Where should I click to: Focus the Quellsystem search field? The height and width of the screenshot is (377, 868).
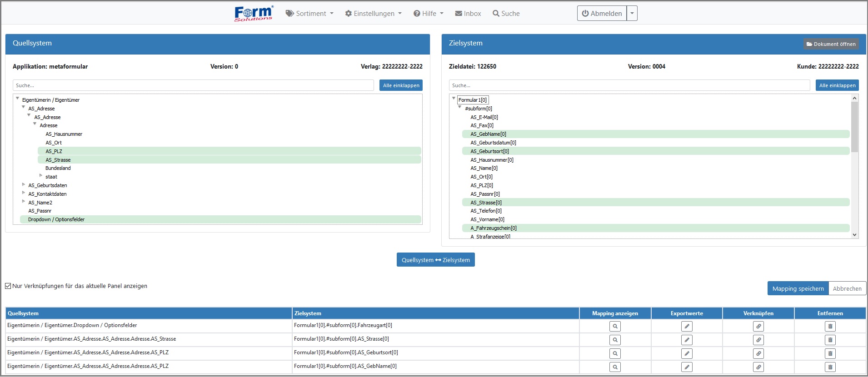click(193, 85)
